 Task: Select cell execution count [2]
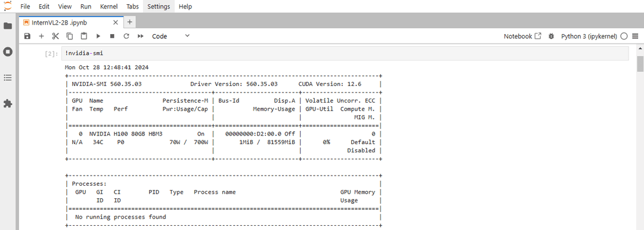tap(52, 54)
